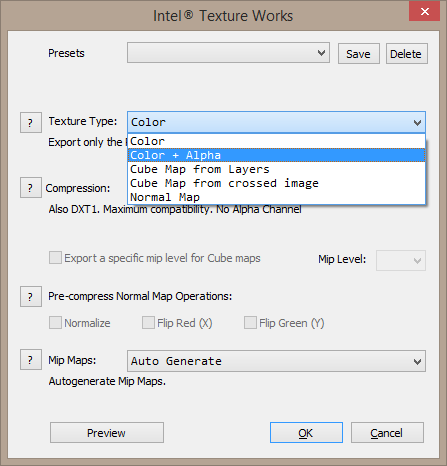Pick the Normal Map texture type
The width and height of the screenshot is (447, 466).
click(x=276, y=197)
